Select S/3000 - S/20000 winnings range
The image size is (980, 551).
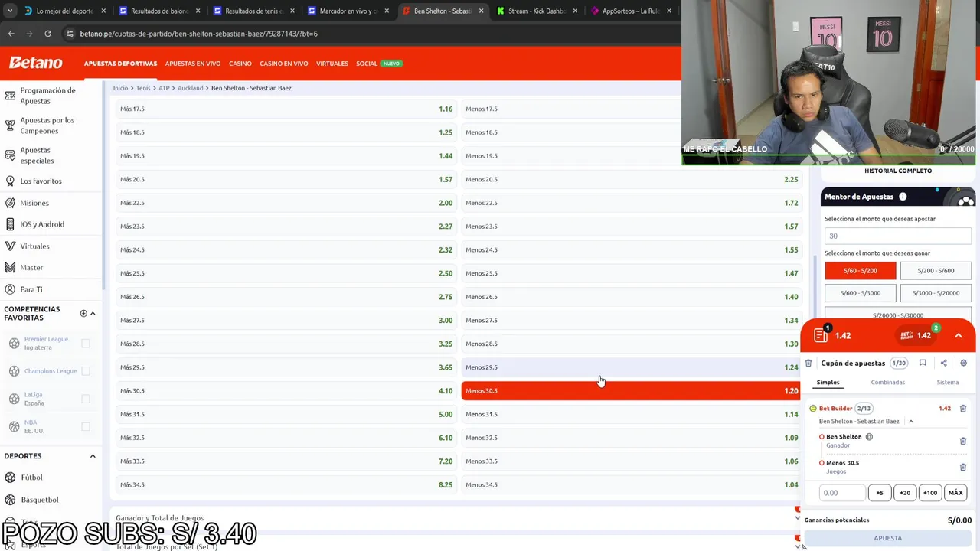(x=936, y=292)
